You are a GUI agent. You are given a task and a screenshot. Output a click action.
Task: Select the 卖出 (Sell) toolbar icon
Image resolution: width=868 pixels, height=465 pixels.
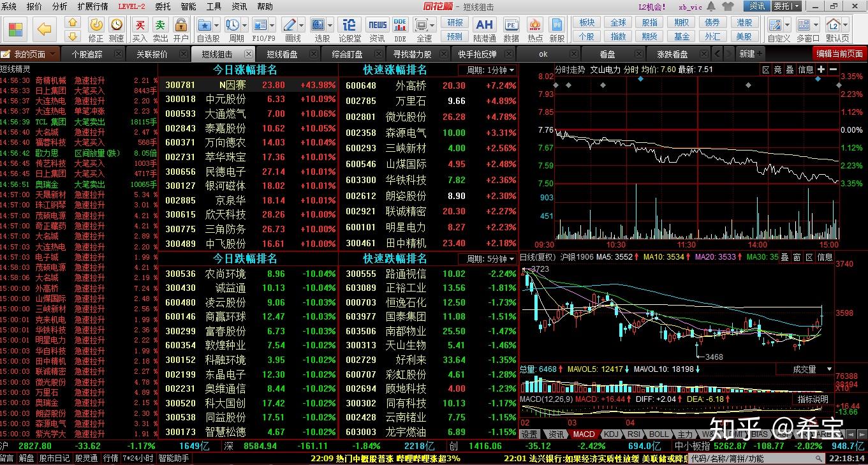160,27
